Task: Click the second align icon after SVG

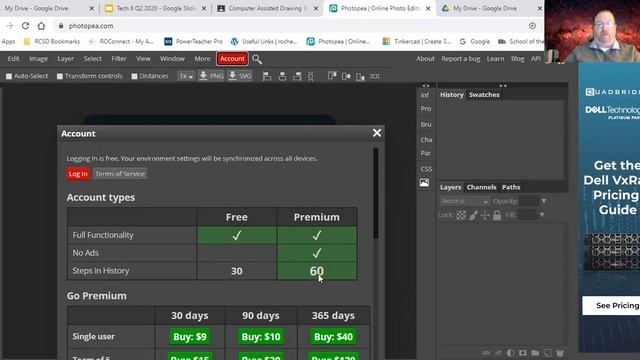Action: click(282, 76)
